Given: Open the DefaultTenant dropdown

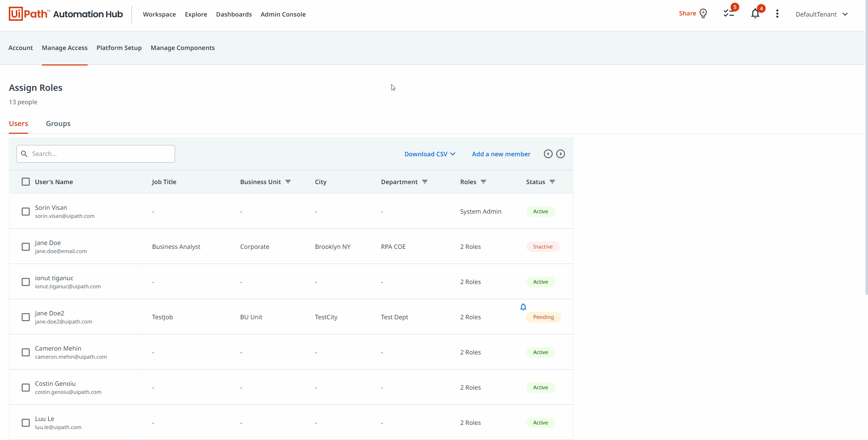Looking at the screenshot, I should point(822,14).
